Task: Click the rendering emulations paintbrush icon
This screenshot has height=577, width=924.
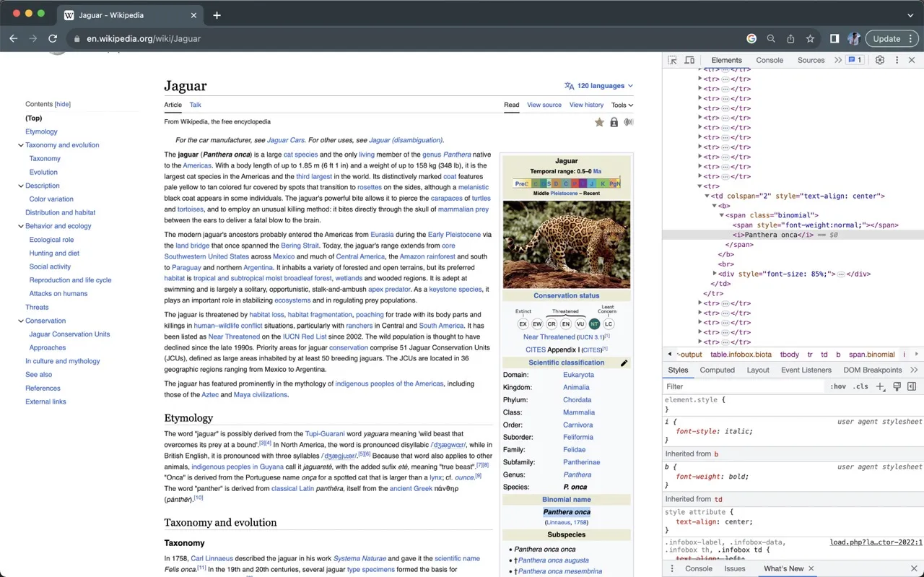Action: 897,386
